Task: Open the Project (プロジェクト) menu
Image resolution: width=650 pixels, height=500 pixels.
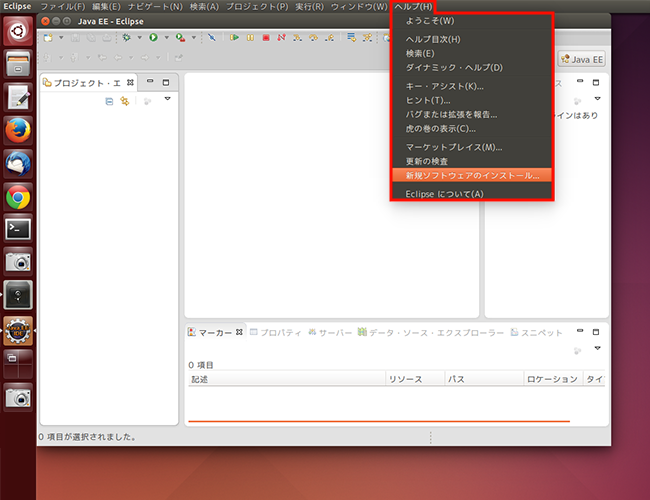Action: [x=257, y=7]
